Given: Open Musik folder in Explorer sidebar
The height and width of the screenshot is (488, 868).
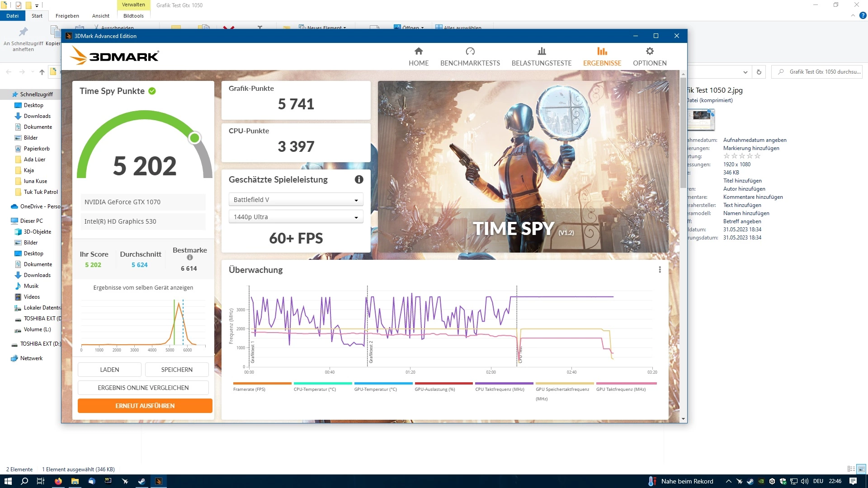Looking at the screenshot, I should (x=31, y=286).
